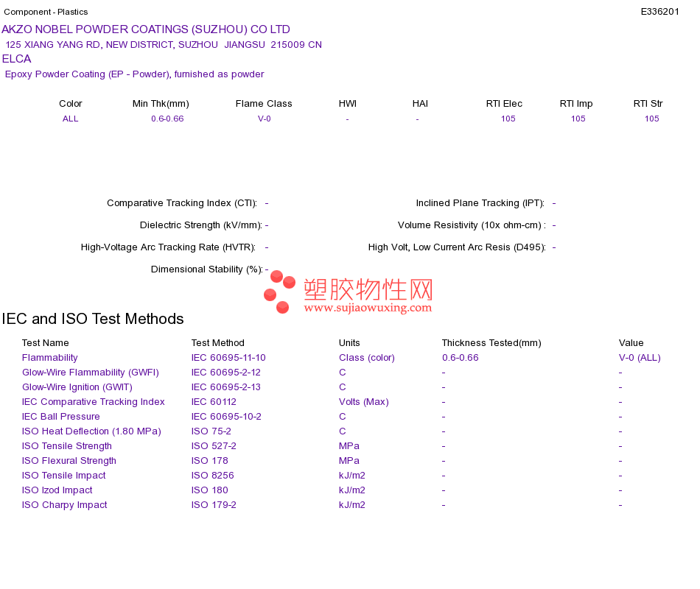This screenshot has height=589, width=700.
Task: Click the Test Name column header
Action: pos(46,342)
